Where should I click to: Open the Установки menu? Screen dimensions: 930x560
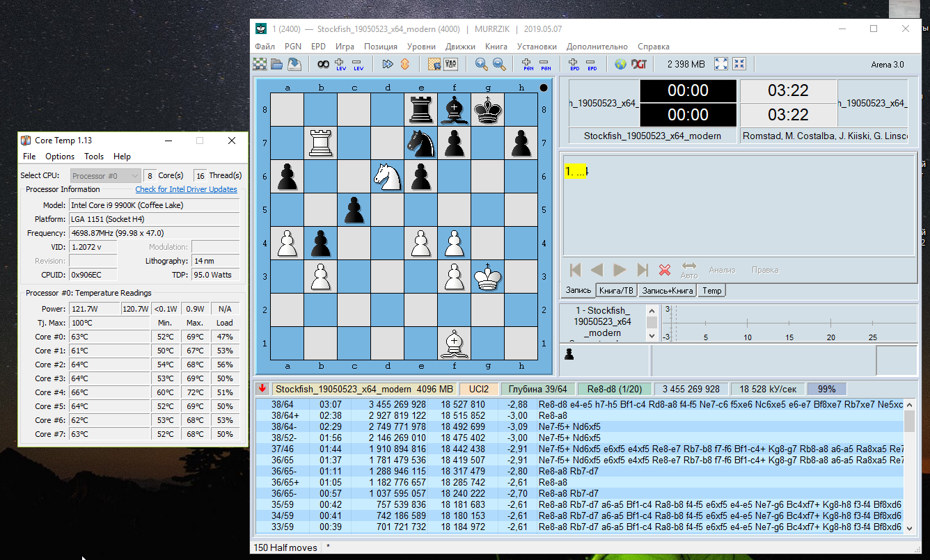pos(537,47)
